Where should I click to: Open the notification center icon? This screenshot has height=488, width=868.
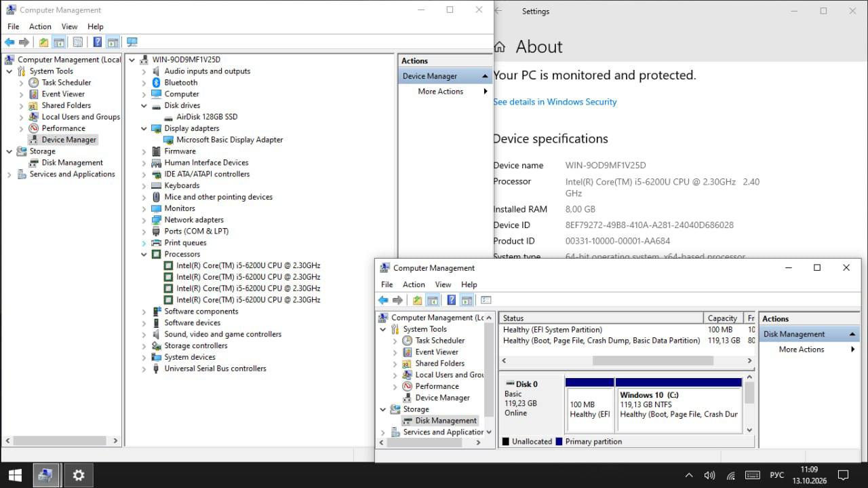tap(844, 475)
